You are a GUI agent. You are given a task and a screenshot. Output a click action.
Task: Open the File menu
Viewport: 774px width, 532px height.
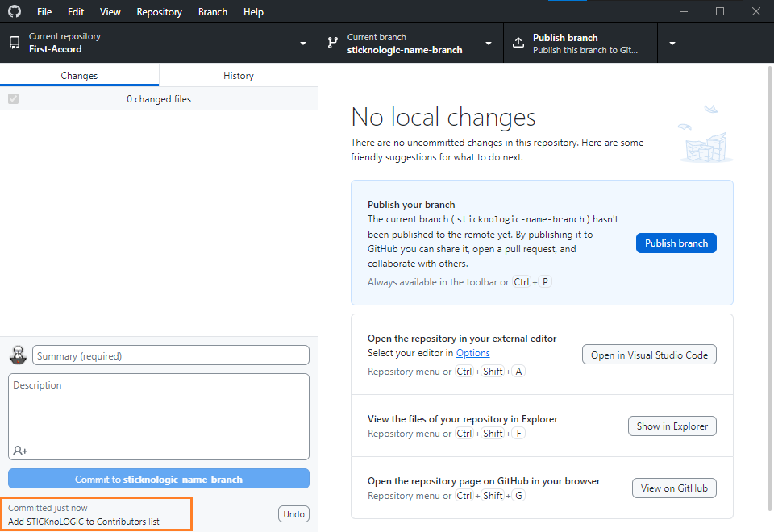tap(44, 12)
